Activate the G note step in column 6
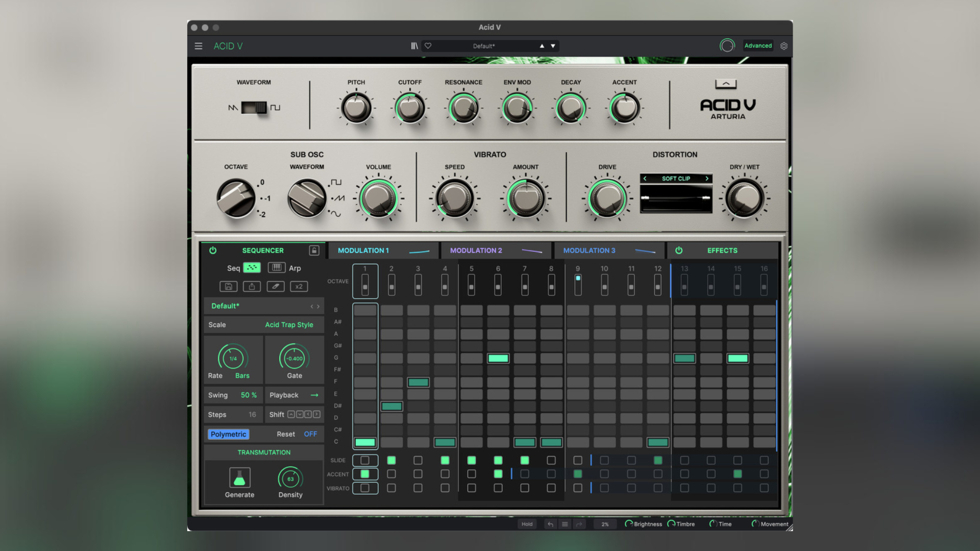Image resolution: width=980 pixels, height=551 pixels. tap(499, 358)
